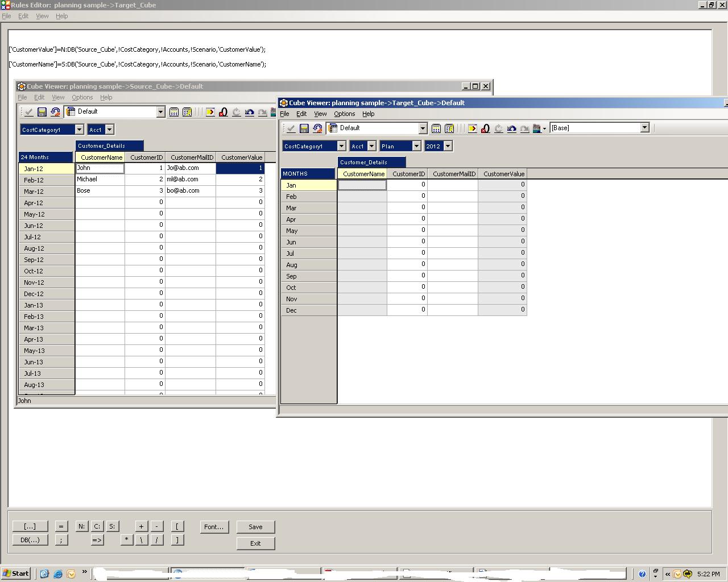Viewport: 728px width, 582px height.
Task: Click the greyed redo-circle icon in Source_Cube toolbar
Action: click(237, 112)
